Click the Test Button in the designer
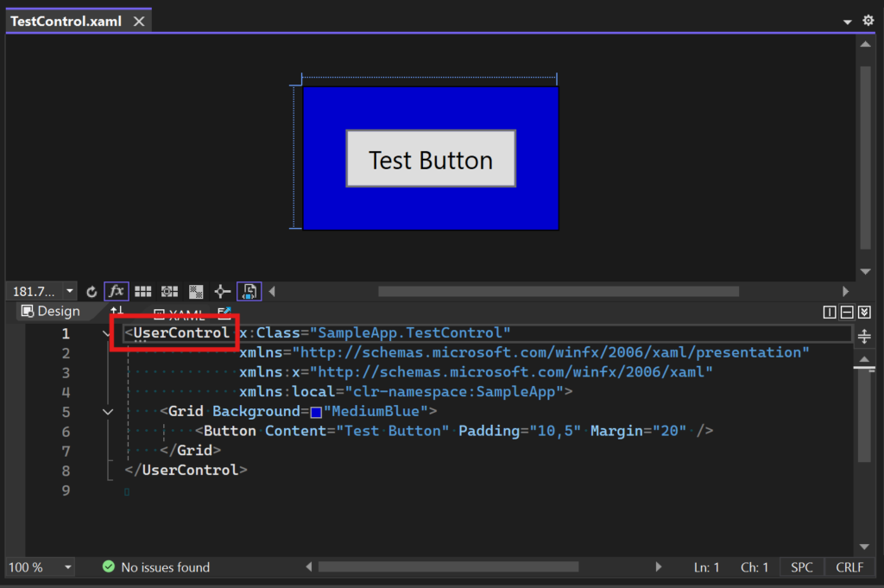 pyautogui.click(x=431, y=158)
